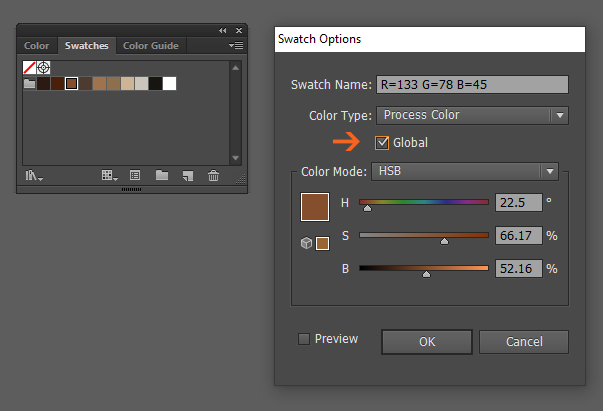Switch to the Color Guide tab

(x=151, y=45)
